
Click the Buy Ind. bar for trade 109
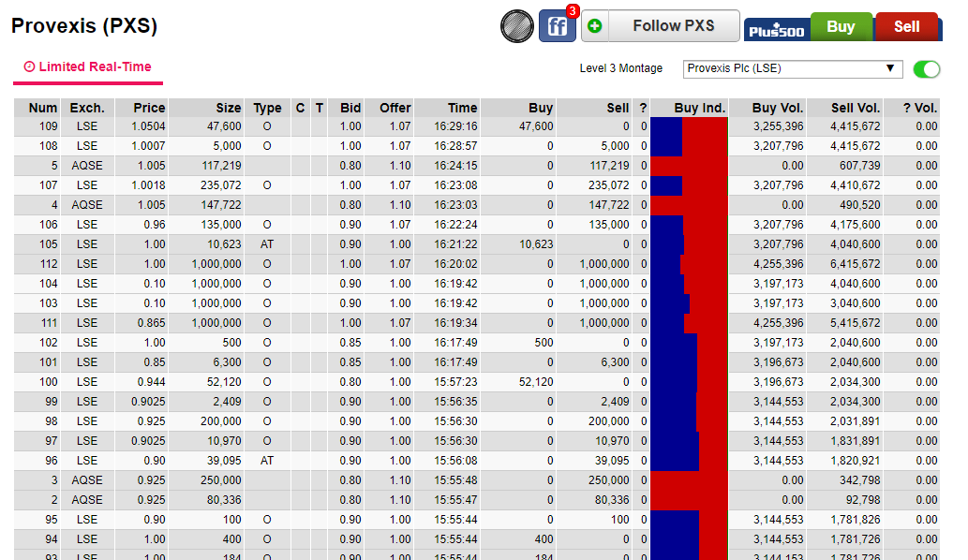[x=690, y=126]
